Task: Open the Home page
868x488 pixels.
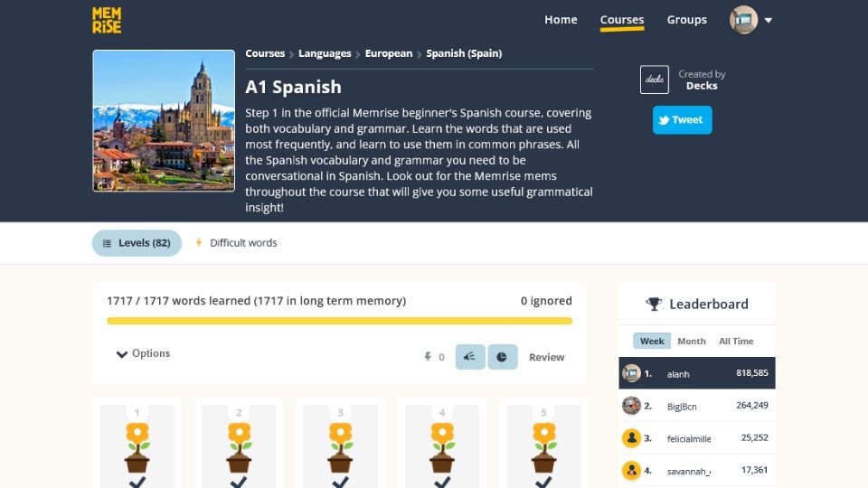Action: tap(561, 19)
